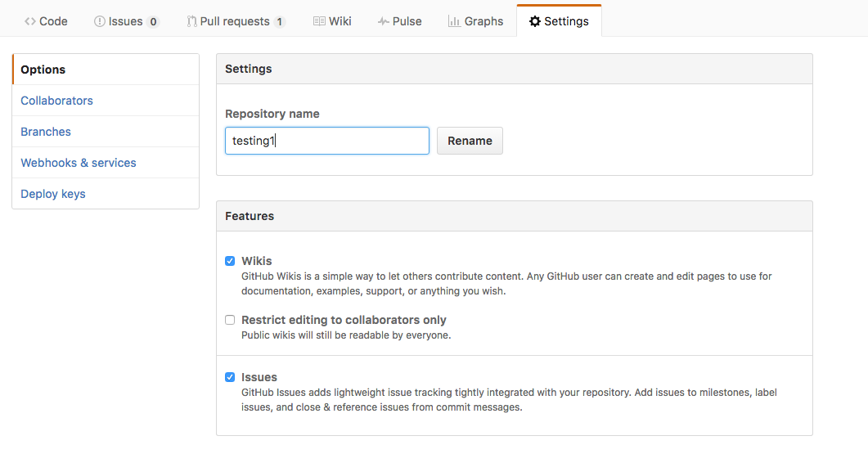This screenshot has width=868, height=454.
Task: Click the Graphs bar chart icon
Action: [x=454, y=21]
